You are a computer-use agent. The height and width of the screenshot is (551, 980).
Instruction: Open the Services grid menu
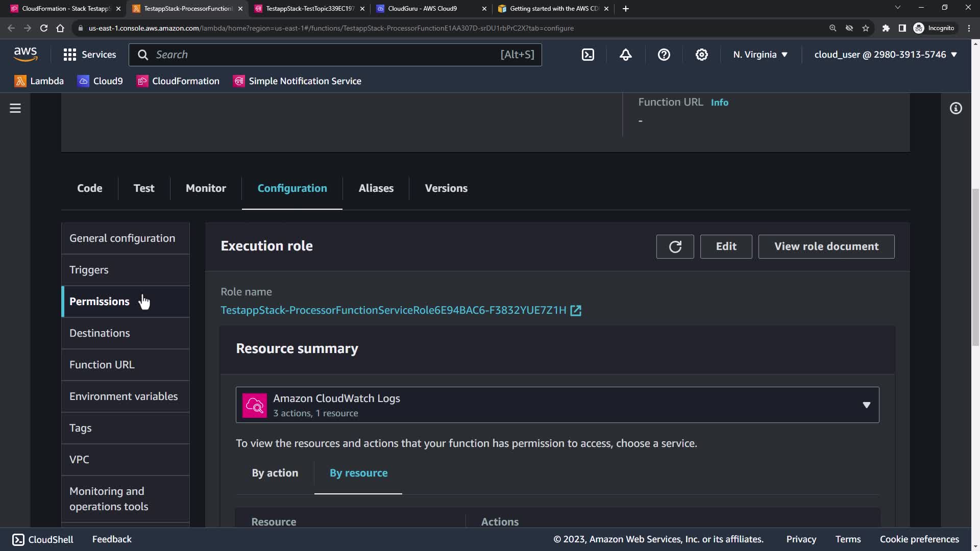click(89, 55)
